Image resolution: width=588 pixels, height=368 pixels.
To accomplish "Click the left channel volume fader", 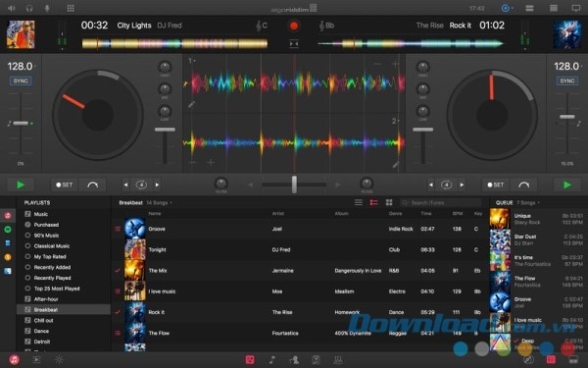I will click(165, 130).
